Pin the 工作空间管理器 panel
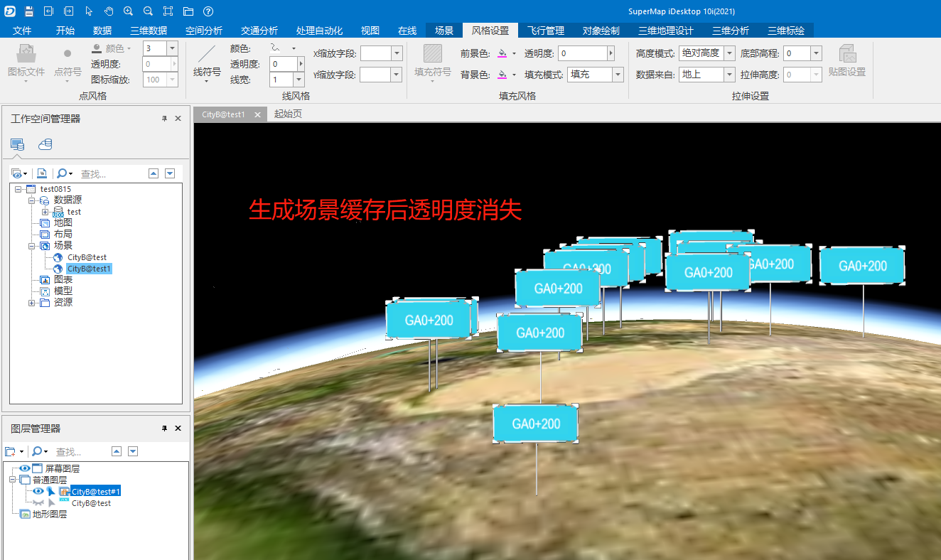 pos(164,119)
